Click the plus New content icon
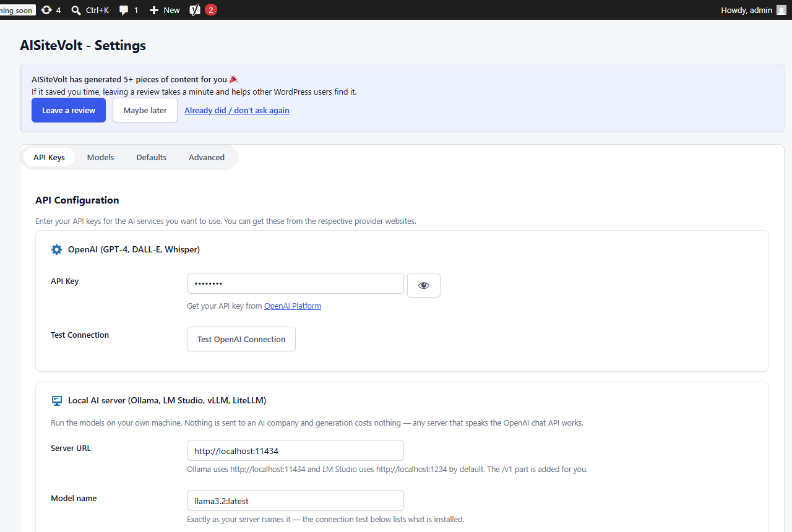The width and height of the screenshot is (792, 532). [154, 10]
